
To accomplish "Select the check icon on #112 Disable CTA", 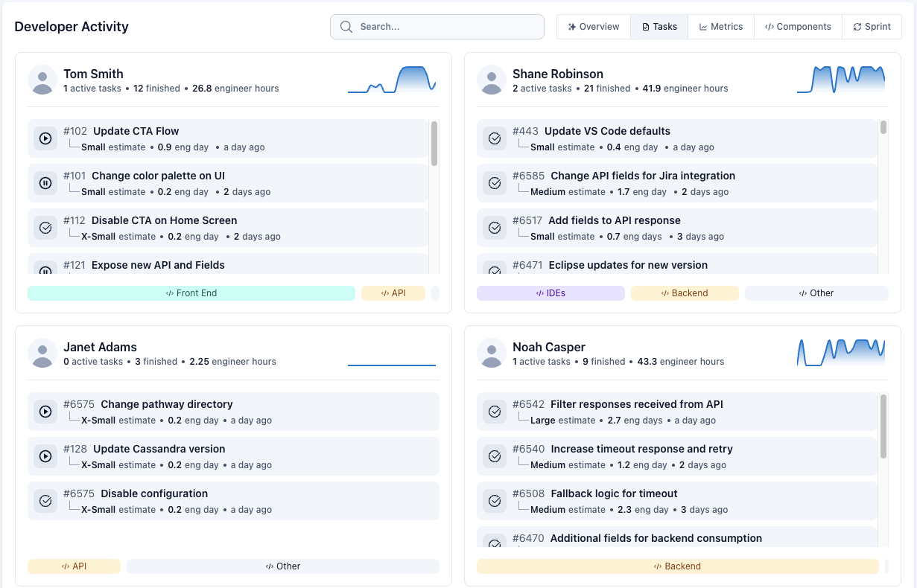I will pyautogui.click(x=45, y=228).
